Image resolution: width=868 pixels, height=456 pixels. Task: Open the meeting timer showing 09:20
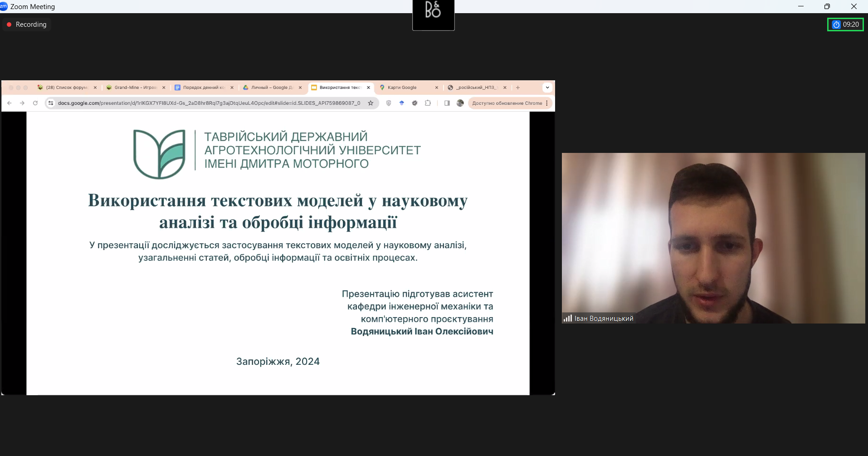coord(845,25)
